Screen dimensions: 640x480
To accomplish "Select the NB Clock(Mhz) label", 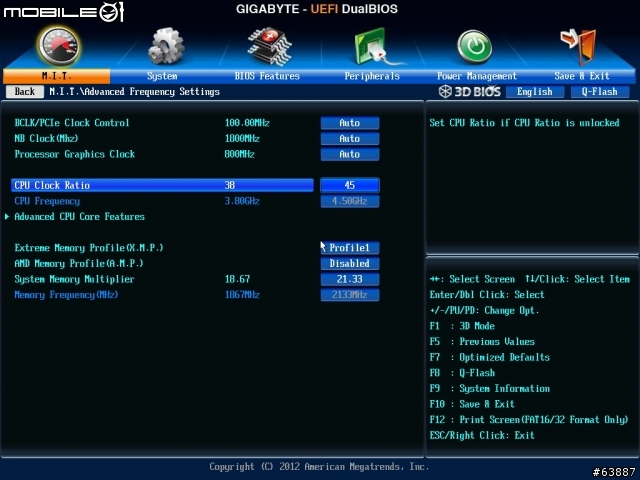I will pyautogui.click(x=46, y=138).
